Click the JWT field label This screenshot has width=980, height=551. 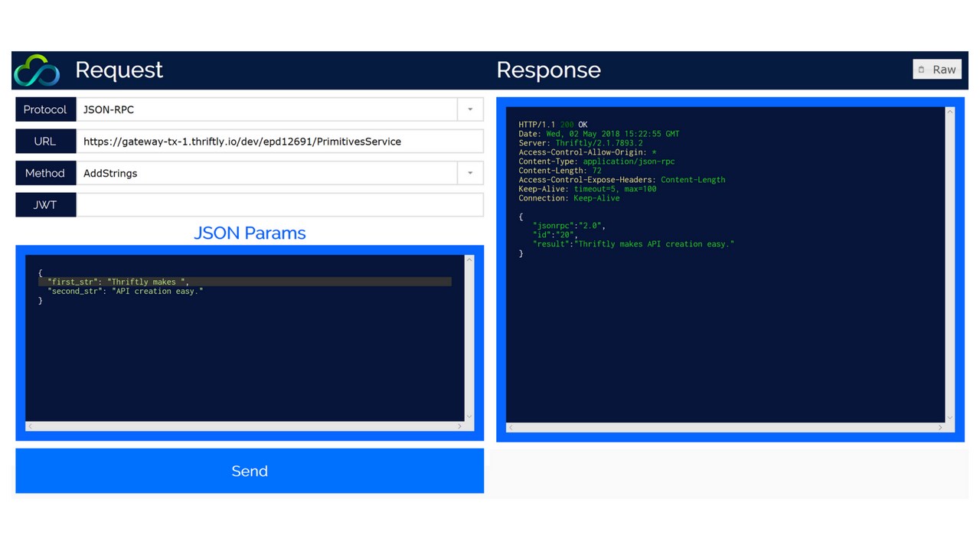point(45,205)
